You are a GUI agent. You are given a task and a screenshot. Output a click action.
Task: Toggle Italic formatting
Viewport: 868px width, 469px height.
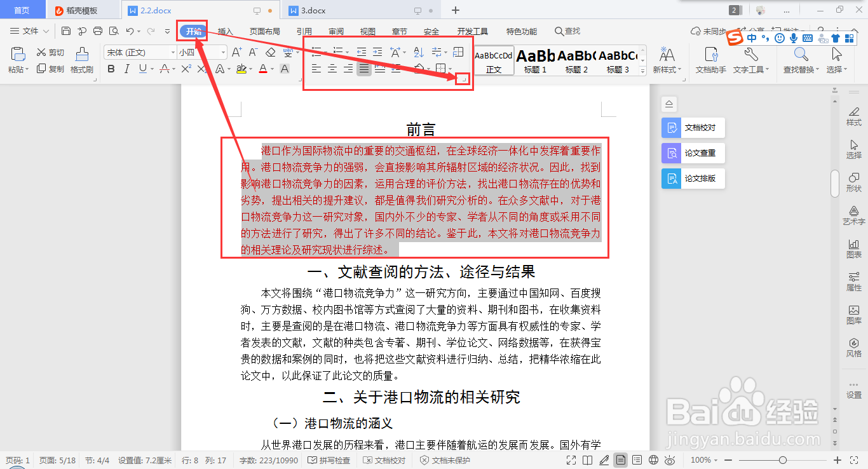[x=127, y=69]
